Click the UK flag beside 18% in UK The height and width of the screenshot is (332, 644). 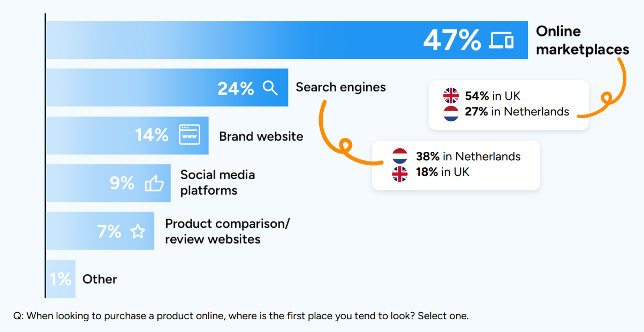pyautogui.click(x=400, y=174)
